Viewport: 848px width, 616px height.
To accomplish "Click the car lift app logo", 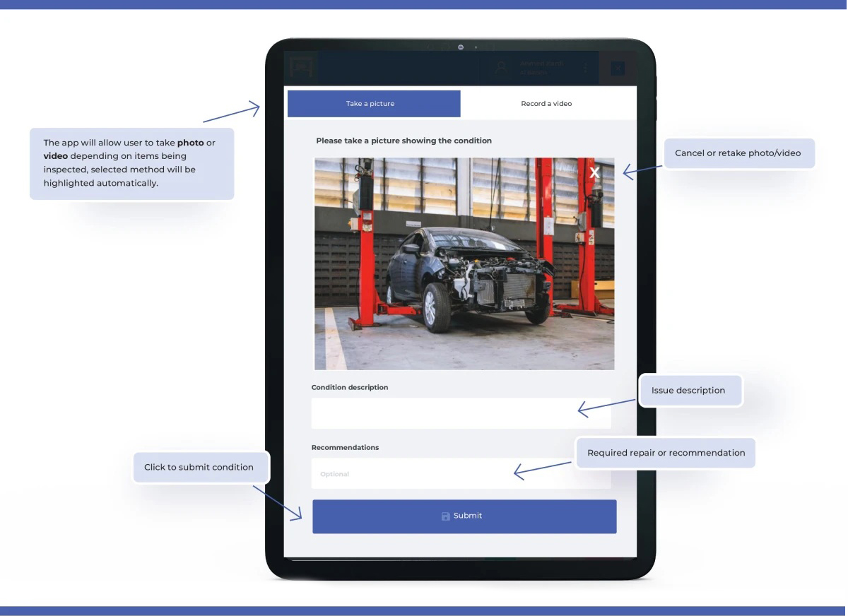I will click(303, 68).
